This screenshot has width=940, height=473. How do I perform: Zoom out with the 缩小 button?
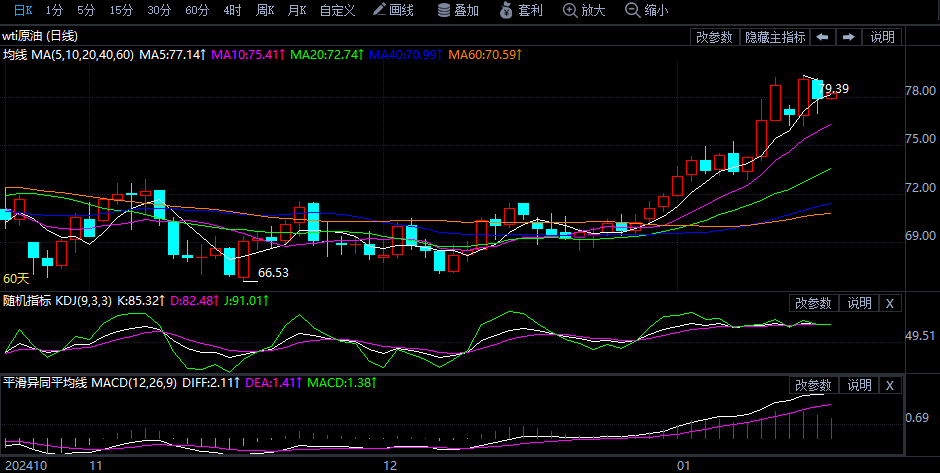(646, 11)
